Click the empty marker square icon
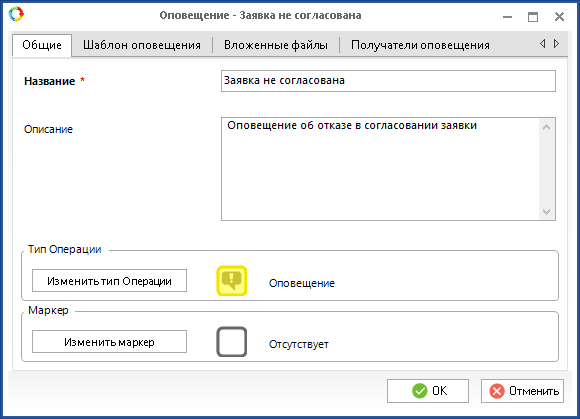The height and width of the screenshot is (419, 580). coord(232,342)
